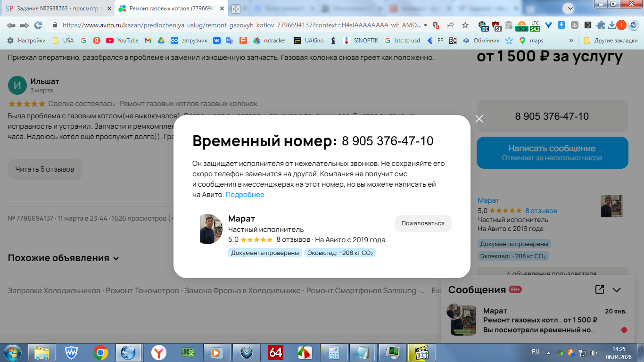Go back in browser history
644x362 pixels.
pyautogui.click(x=11, y=25)
